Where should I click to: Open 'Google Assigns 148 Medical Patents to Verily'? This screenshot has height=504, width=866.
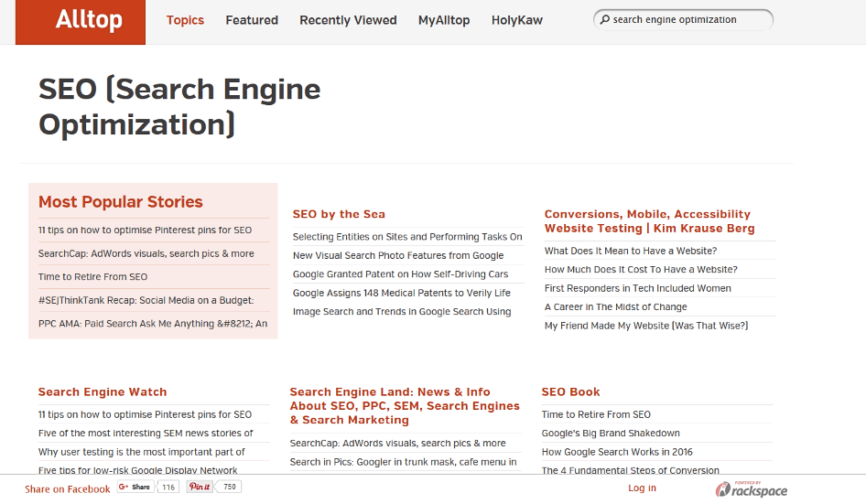click(402, 293)
